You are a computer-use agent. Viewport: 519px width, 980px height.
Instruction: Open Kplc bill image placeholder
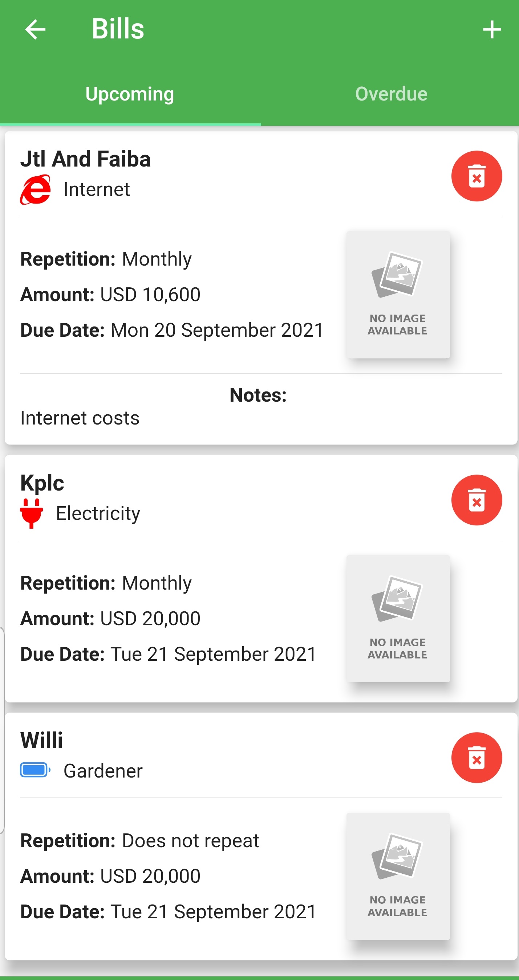pyautogui.click(x=398, y=618)
